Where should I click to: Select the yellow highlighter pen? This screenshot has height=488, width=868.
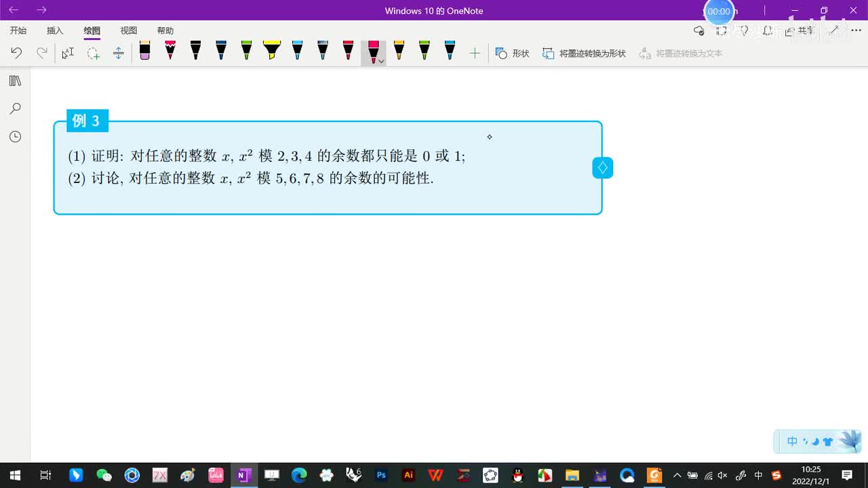[272, 51]
